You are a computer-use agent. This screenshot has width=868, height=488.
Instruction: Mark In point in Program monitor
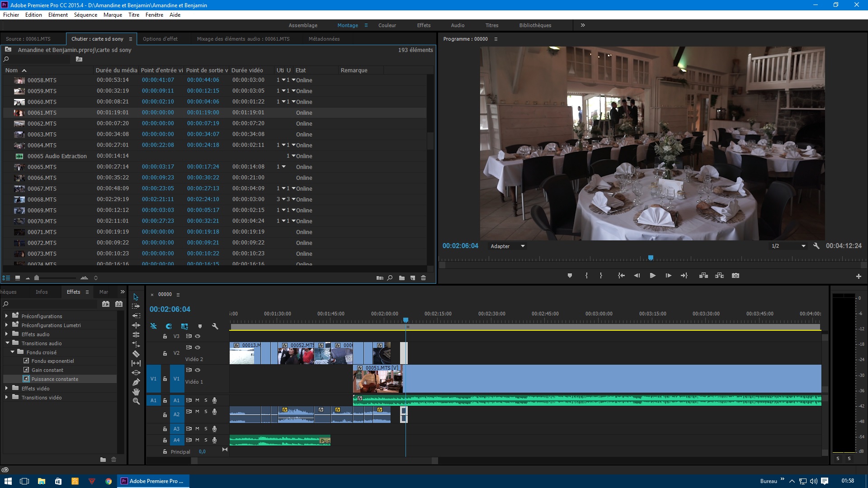(x=586, y=276)
